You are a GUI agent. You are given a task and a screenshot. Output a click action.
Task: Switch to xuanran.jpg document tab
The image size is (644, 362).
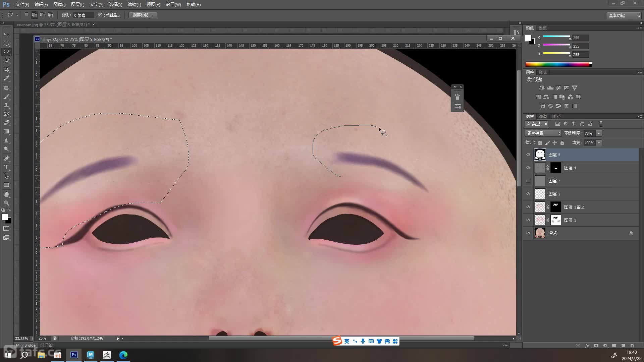point(53,24)
